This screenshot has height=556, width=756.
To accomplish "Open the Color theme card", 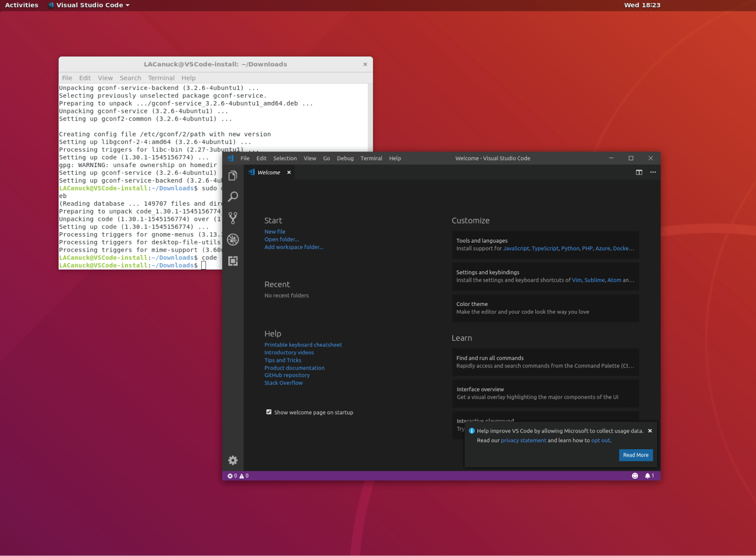I will pos(545,308).
